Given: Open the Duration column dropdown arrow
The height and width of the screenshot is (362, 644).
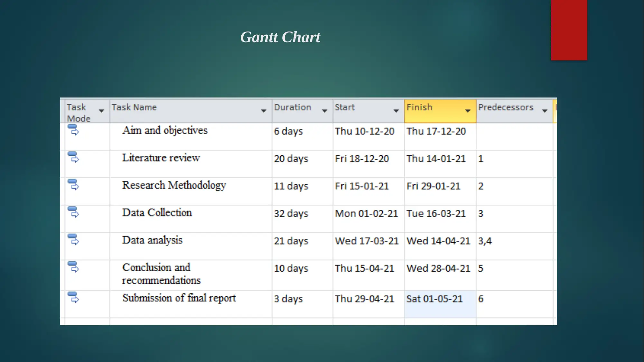Looking at the screenshot, I should tap(324, 111).
